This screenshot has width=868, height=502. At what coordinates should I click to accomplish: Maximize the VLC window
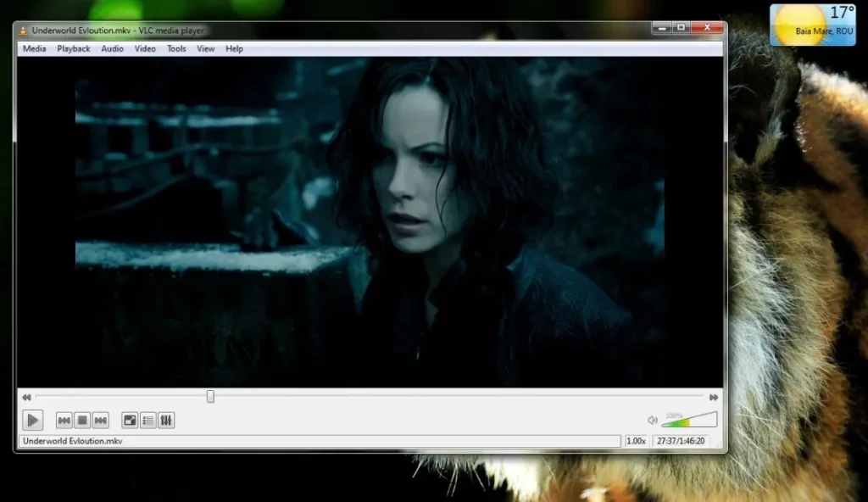click(x=681, y=28)
